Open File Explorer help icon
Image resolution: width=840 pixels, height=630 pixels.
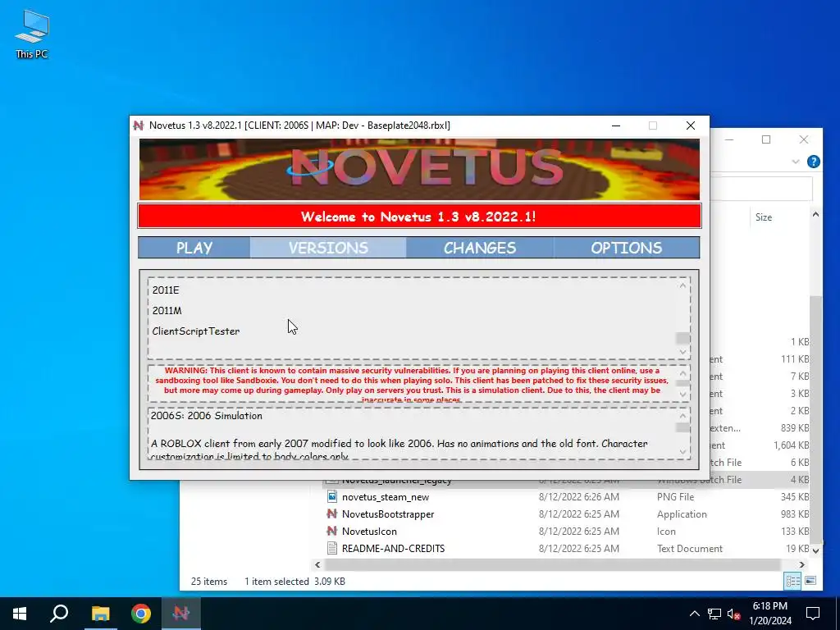coord(813,162)
